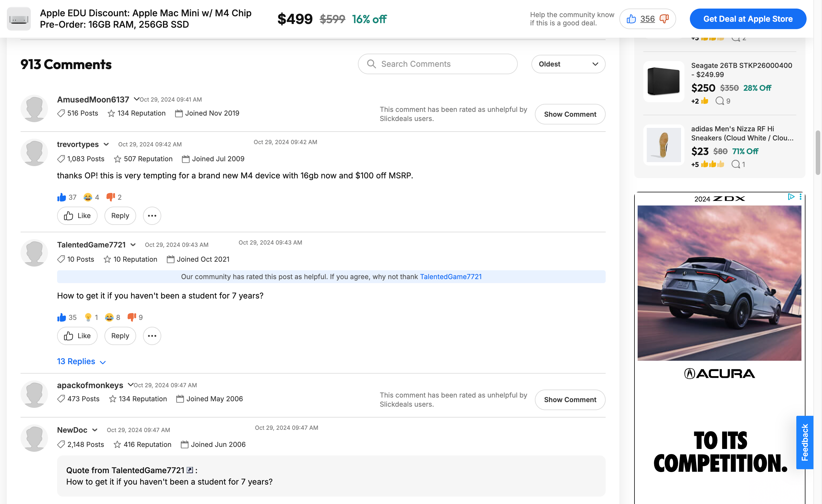Click comments icon on Seagate deal
This screenshot has height=504, width=822.
tap(720, 101)
